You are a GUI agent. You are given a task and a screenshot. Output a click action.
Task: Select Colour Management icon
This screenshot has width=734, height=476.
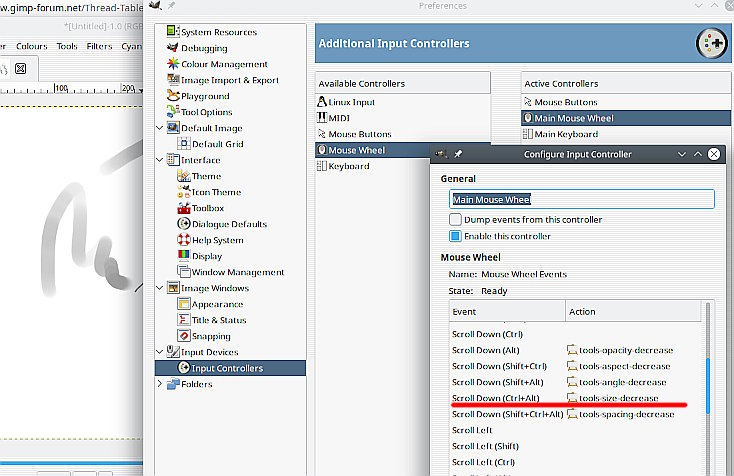coord(173,63)
